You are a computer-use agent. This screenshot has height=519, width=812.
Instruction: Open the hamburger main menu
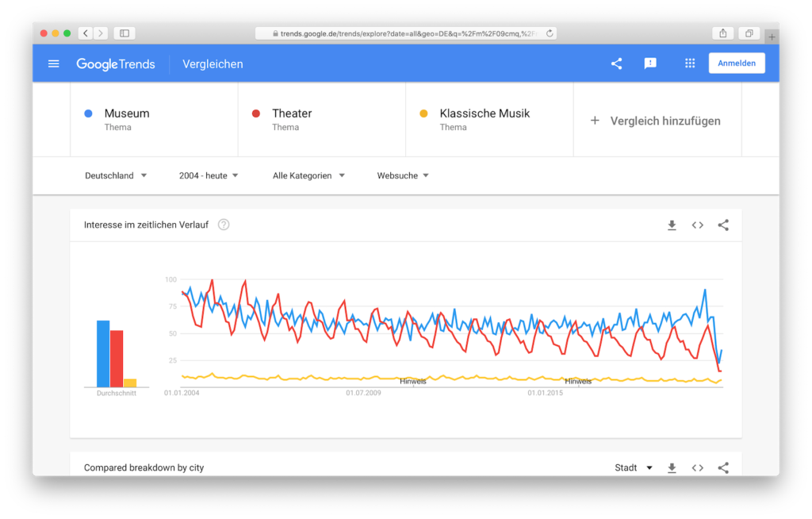[54, 63]
